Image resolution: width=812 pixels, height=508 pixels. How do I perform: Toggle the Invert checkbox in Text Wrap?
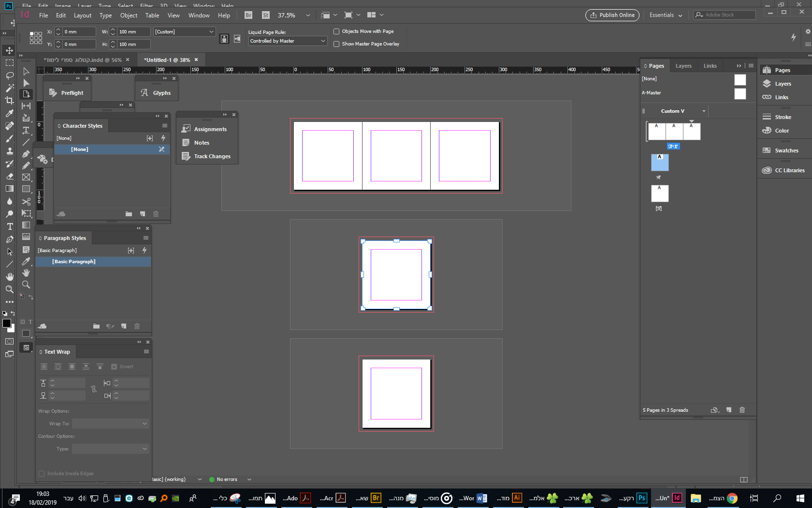114,367
